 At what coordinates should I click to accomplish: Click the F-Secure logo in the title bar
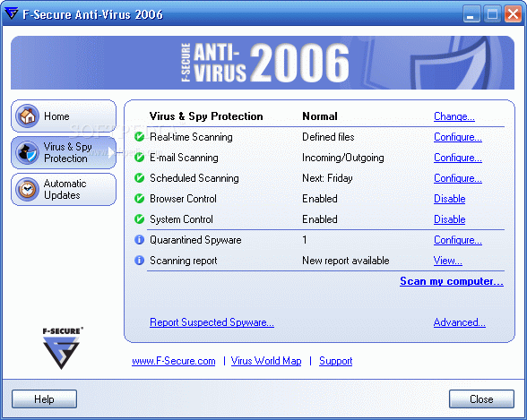[x=11, y=13]
